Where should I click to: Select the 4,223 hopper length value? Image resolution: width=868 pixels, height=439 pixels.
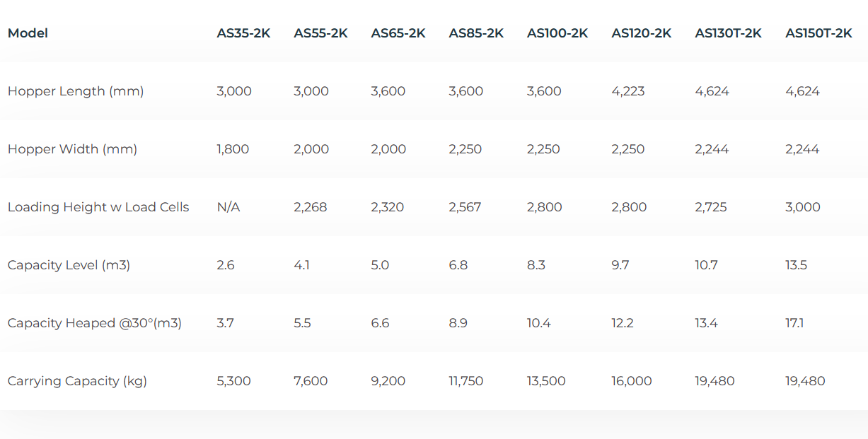click(x=628, y=91)
